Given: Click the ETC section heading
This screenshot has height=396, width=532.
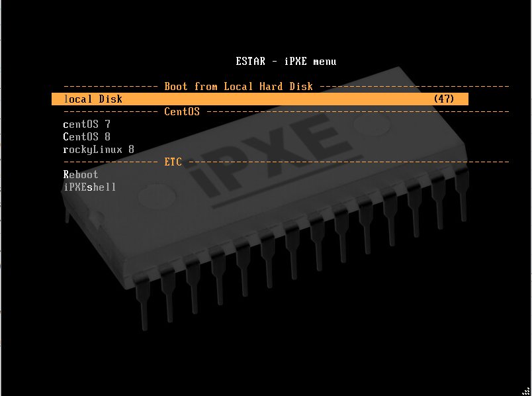Looking at the screenshot, I should (x=173, y=162).
